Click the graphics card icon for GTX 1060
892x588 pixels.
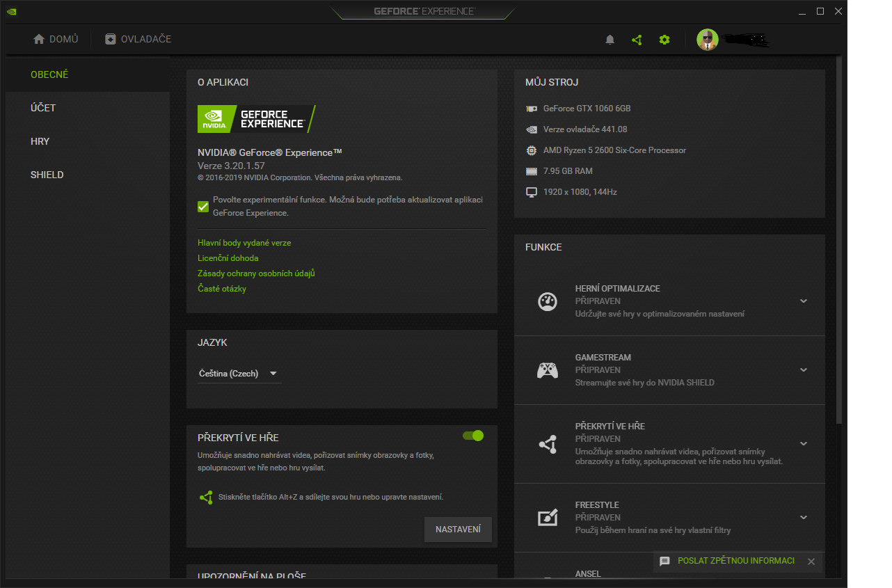click(x=532, y=109)
